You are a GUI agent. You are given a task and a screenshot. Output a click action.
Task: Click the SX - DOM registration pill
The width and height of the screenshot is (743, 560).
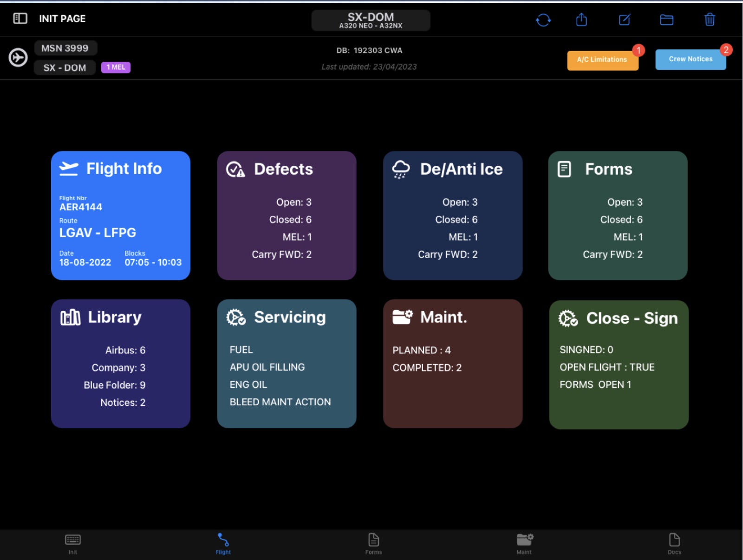(x=65, y=68)
